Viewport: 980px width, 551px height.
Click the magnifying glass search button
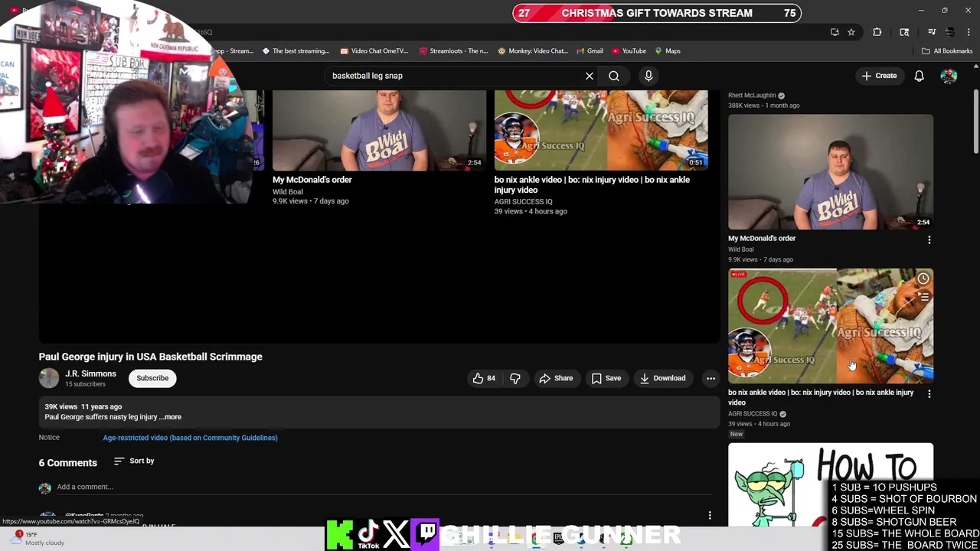[614, 76]
